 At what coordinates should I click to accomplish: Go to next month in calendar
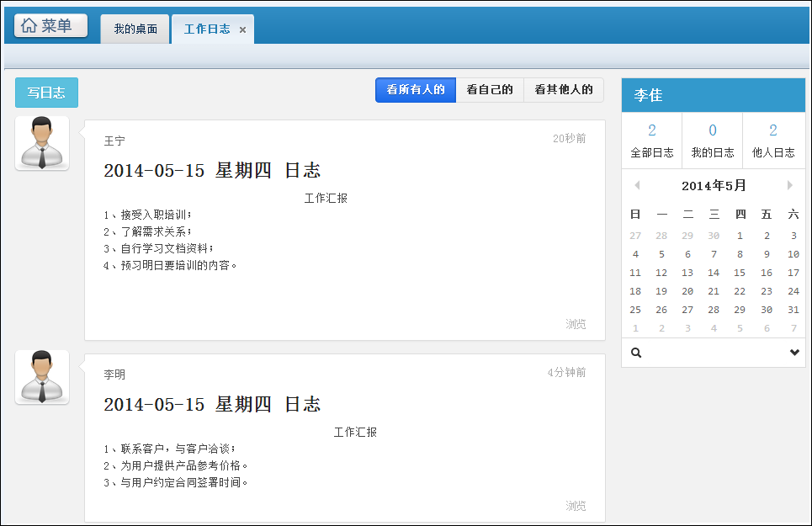790,185
